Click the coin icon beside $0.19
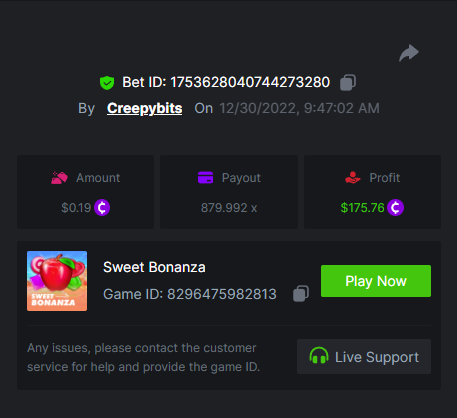The image size is (457, 418). [102, 208]
